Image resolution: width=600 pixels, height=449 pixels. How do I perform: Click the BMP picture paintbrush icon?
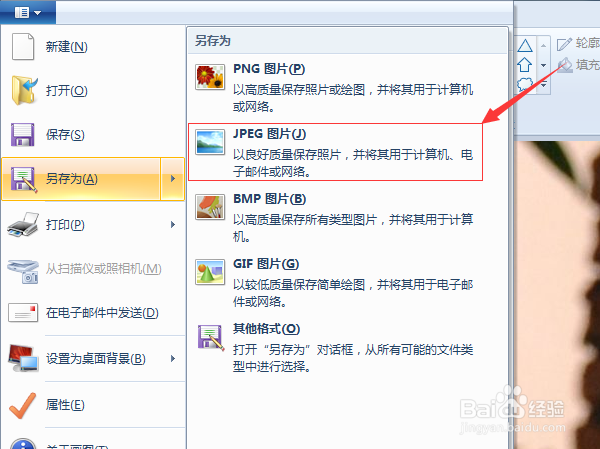pyautogui.click(x=210, y=207)
